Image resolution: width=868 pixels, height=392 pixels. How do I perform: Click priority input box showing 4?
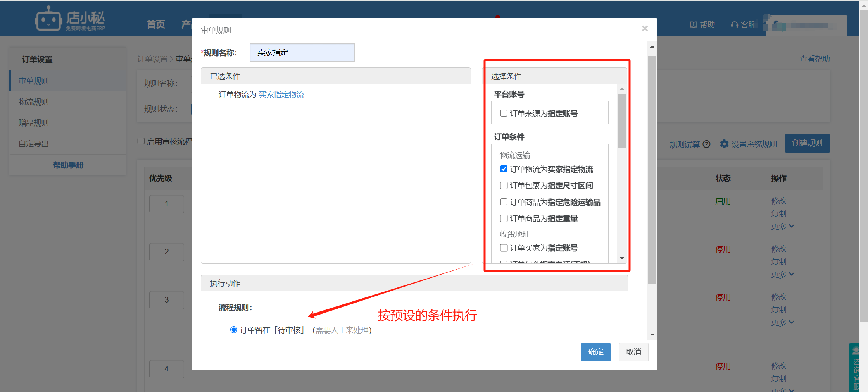click(167, 369)
